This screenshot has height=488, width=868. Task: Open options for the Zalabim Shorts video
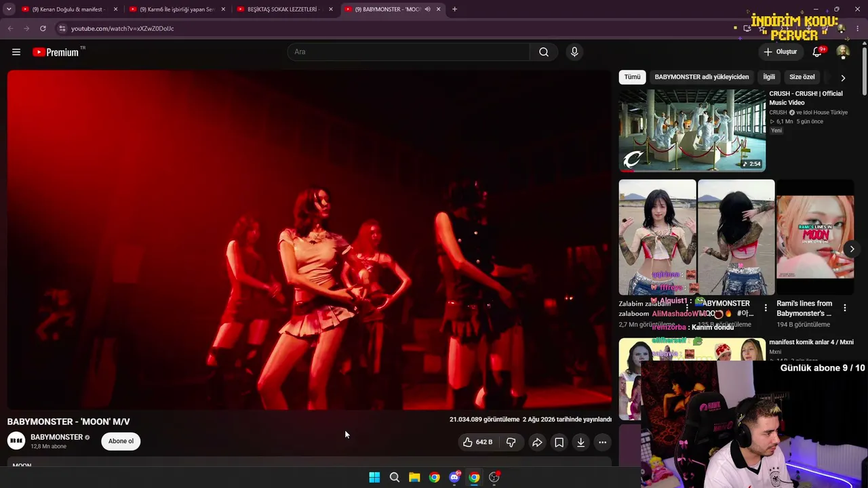click(687, 308)
